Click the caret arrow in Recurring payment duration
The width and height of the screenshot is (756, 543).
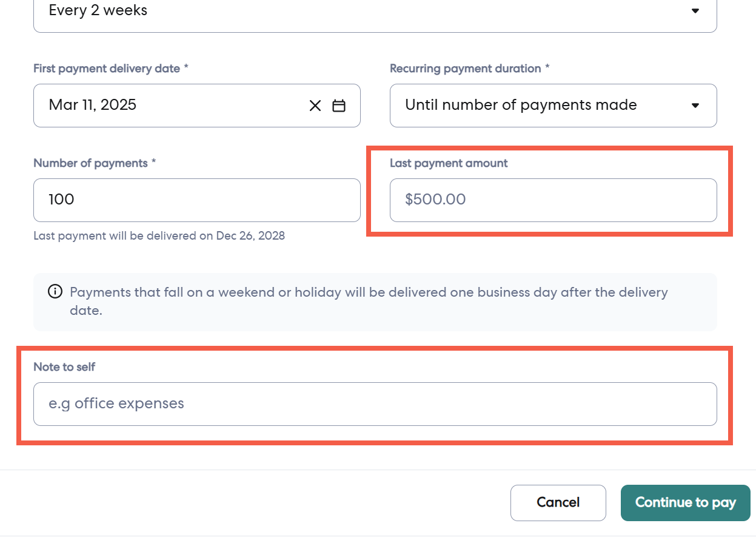(695, 106)
